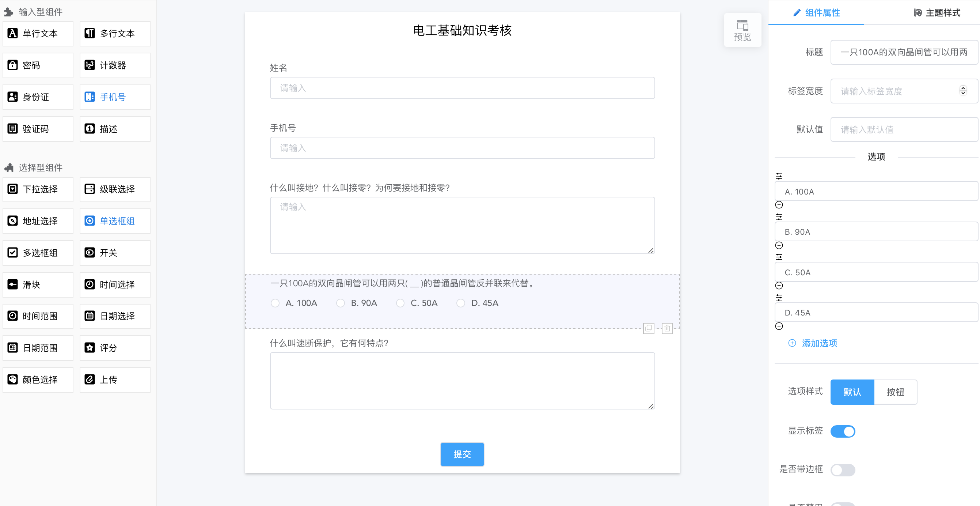This screenshot has width=980, height=506.
Task: Click the 姓名 input field
Action: (x=462, y=88)
